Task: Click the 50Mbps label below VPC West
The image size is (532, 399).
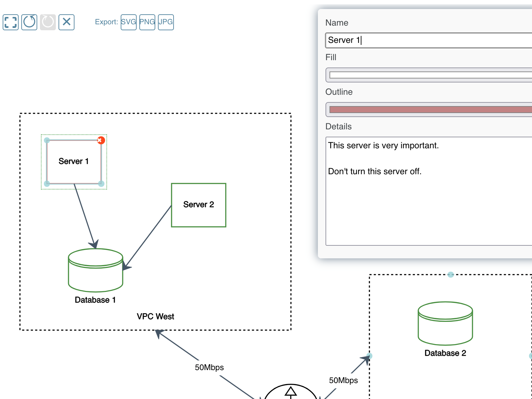Action: [x=209, y=367]
